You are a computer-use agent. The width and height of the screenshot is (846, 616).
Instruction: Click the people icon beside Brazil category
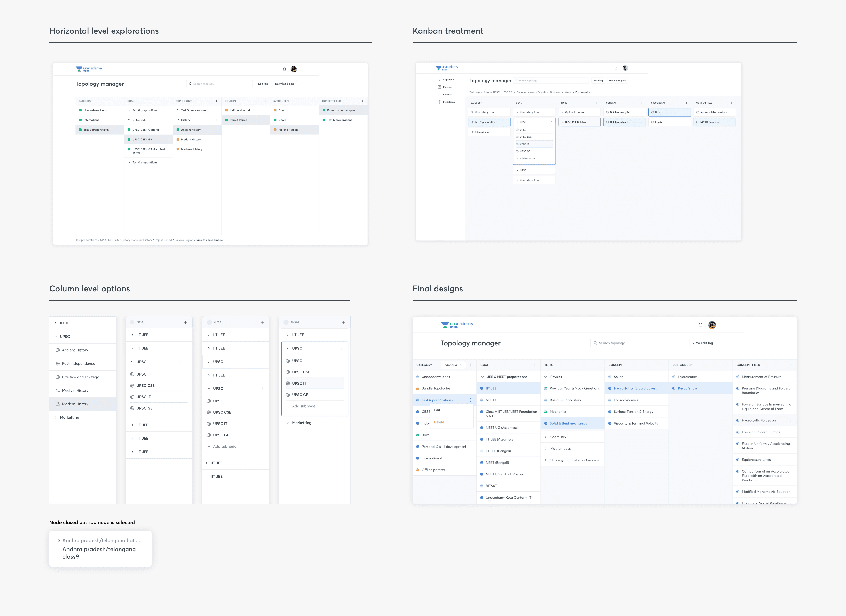[417, 435]
